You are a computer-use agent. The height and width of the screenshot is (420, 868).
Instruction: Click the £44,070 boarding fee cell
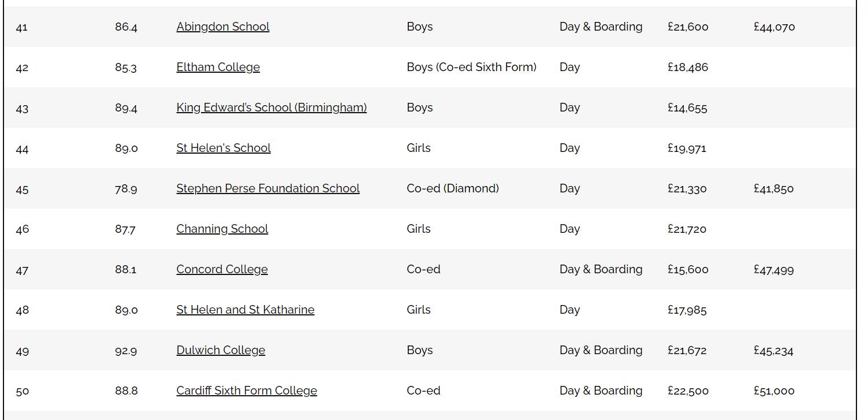[x=774, y=27]
